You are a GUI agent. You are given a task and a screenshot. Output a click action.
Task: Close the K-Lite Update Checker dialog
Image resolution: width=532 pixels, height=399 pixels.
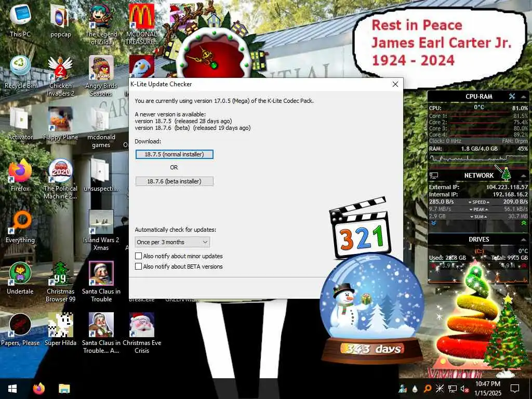pyautogui.click(x=395, y=84)
